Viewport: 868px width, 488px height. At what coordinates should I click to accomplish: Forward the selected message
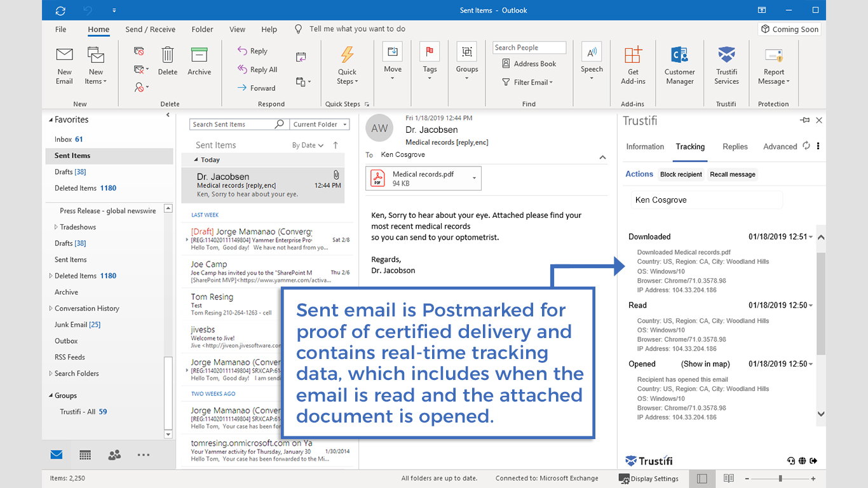coord(256,88)
